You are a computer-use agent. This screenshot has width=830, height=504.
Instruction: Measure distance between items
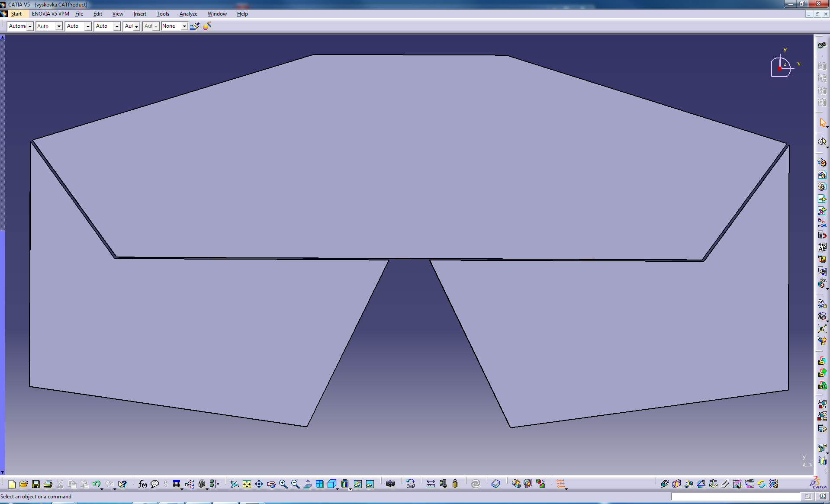[x=431, y=484]
